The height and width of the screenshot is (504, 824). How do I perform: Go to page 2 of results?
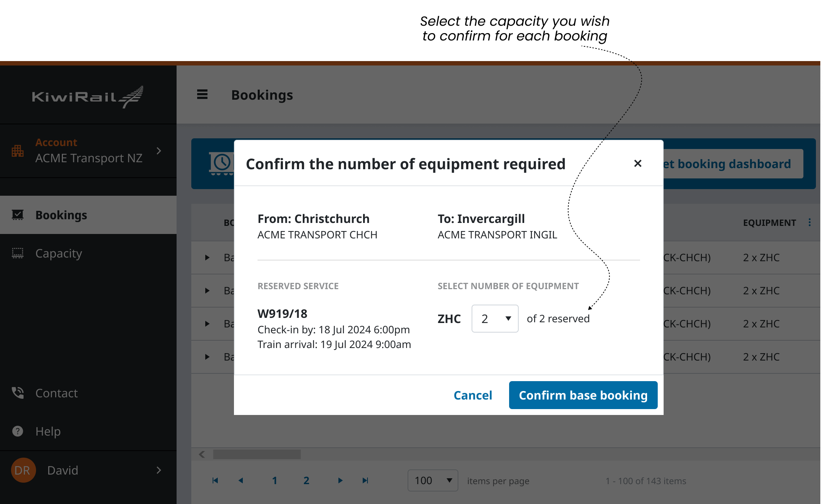click(306, 480)
